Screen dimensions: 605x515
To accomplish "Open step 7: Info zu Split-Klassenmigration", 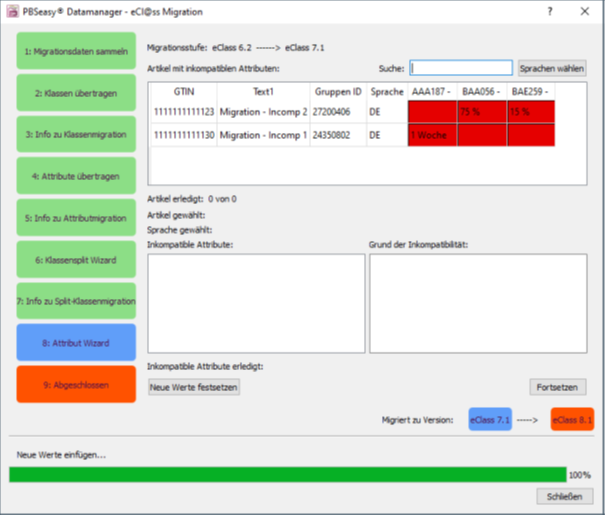I will tap(76, 301).
